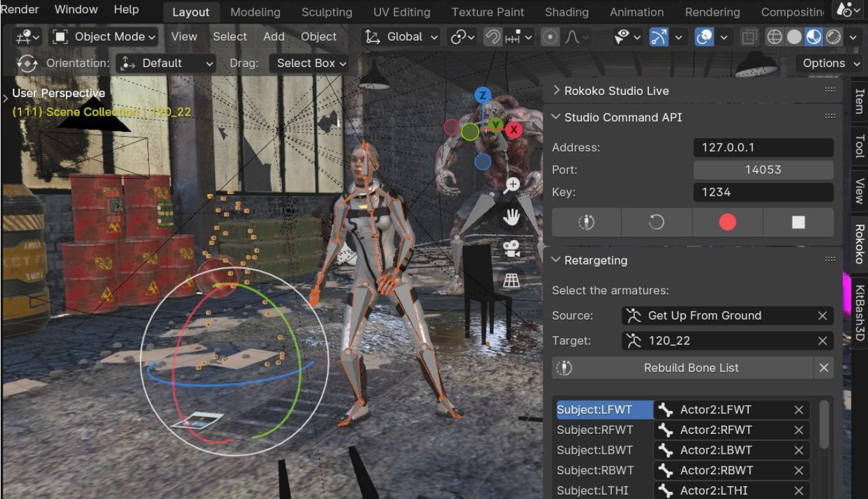This screenshot has height=499, width=868.
Task: Open the gizmo options dropdown arrow
Action: [678, 37]
